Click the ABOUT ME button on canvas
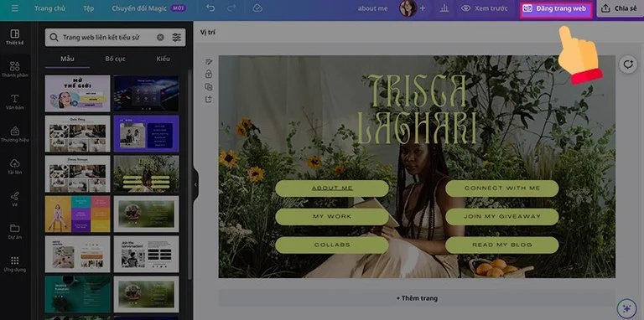 tap(332, 188)
